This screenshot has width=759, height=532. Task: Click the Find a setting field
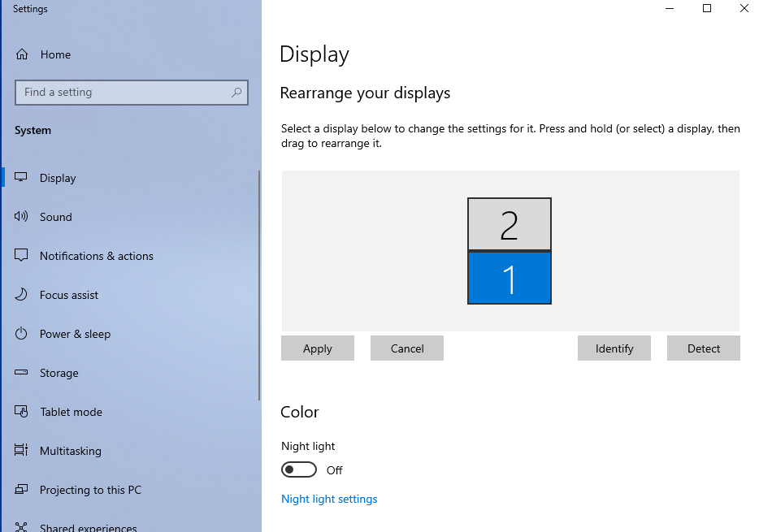tap(122, 93)
